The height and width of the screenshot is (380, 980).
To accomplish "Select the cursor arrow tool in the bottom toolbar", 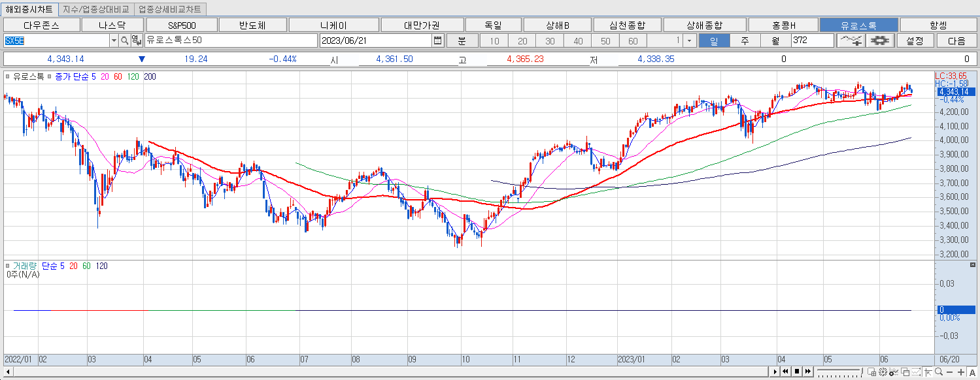I will [928, 372].
